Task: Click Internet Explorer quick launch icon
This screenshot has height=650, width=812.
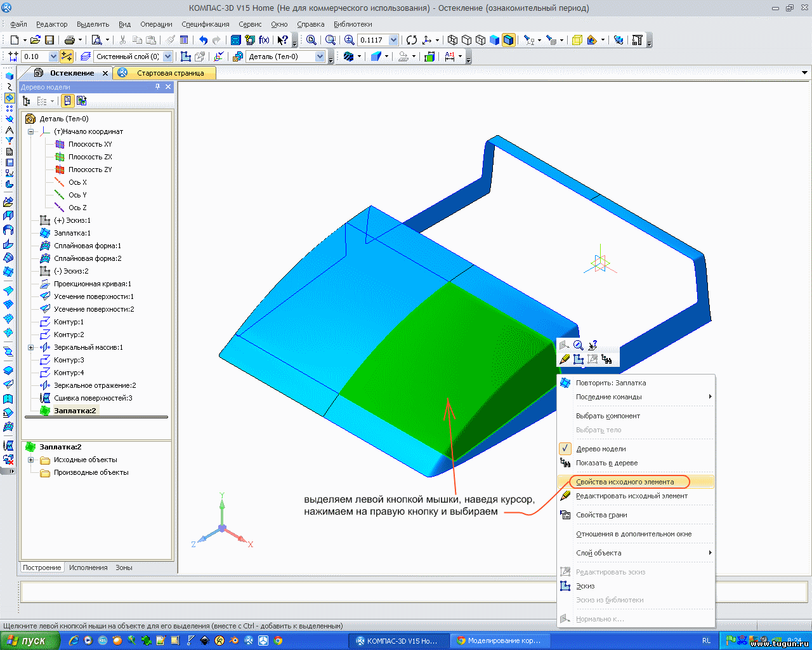Action: pyautogui.click(x=74, y=640)
